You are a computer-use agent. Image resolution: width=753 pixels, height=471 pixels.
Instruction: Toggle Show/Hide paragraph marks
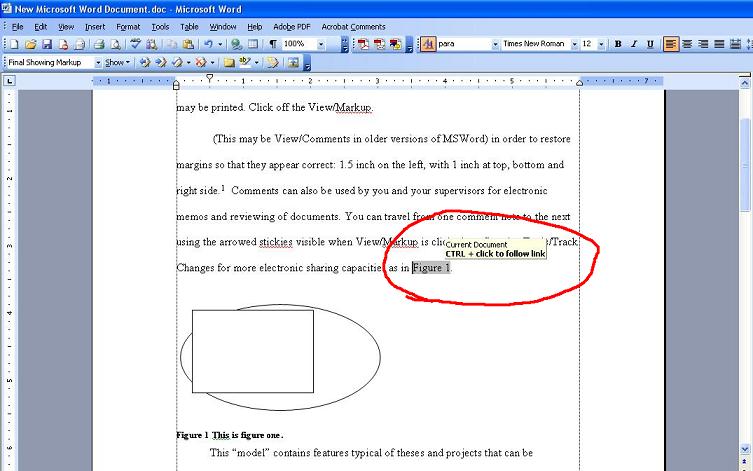coord(273,44)
